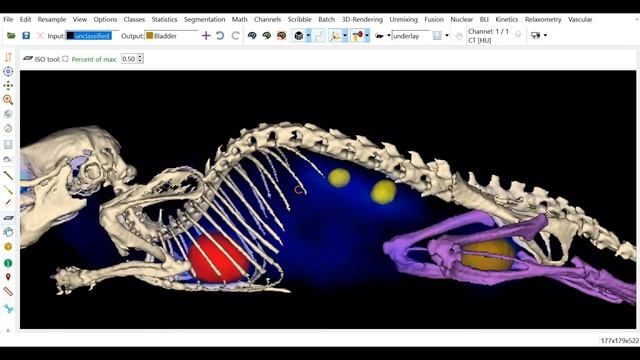Click the underlay text field
The width and height of the screenshot is (640, 360).
[411, 36]
